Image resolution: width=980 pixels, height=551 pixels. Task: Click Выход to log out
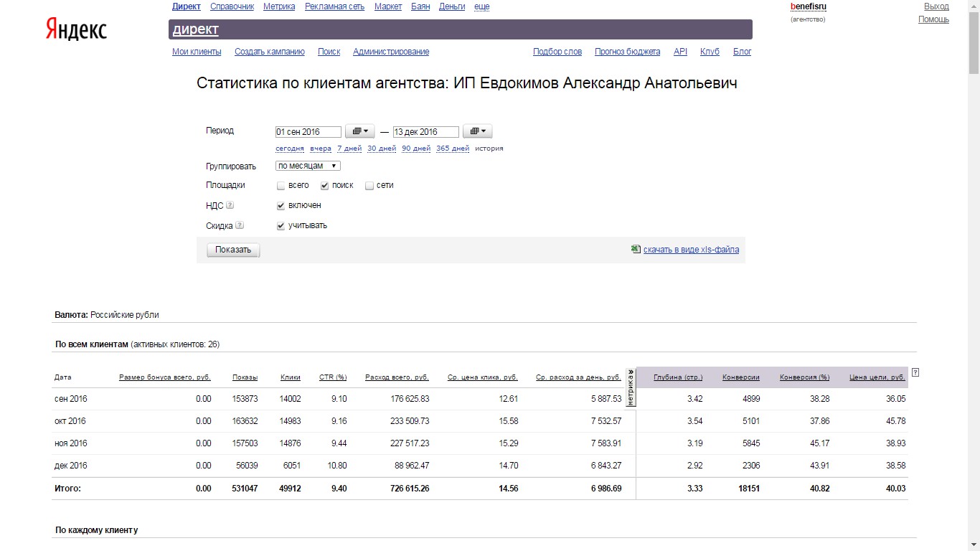click(x=937, y=6)
